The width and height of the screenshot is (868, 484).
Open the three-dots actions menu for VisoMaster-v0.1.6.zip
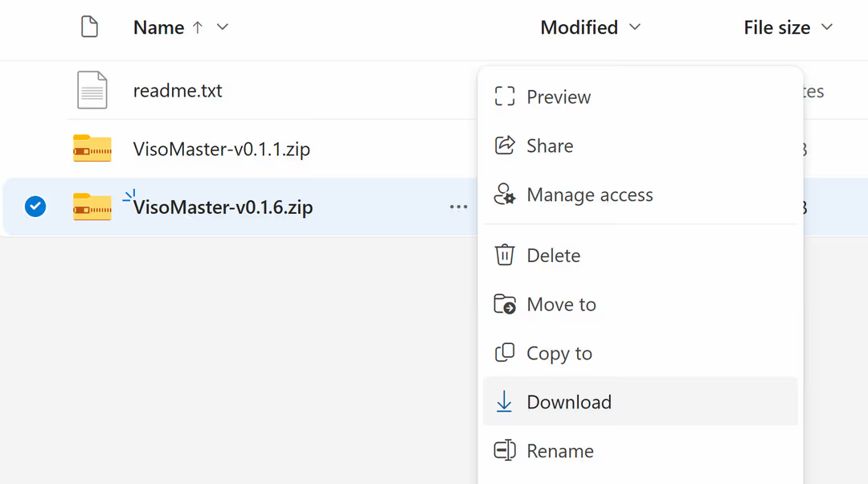(x=458, y=207)
